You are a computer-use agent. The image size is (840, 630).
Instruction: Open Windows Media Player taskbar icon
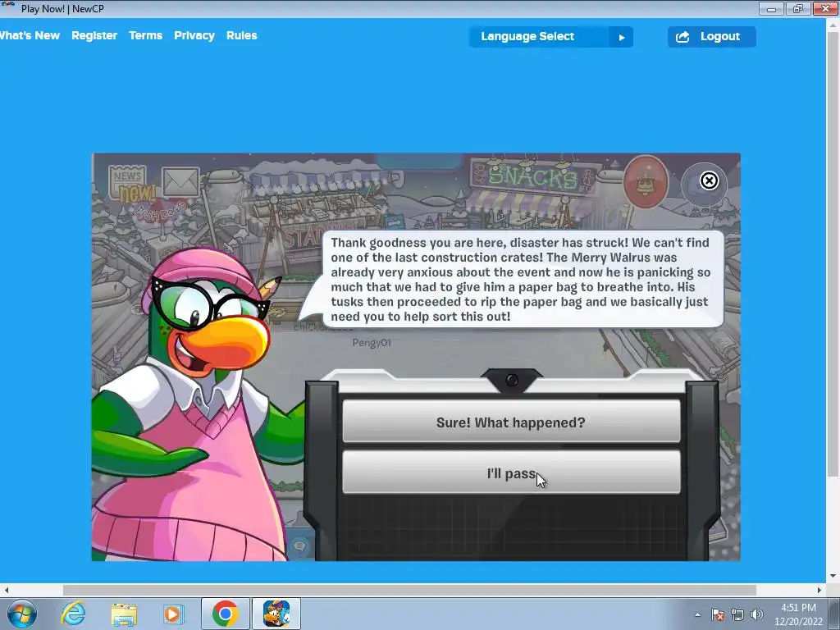[174, 614]
